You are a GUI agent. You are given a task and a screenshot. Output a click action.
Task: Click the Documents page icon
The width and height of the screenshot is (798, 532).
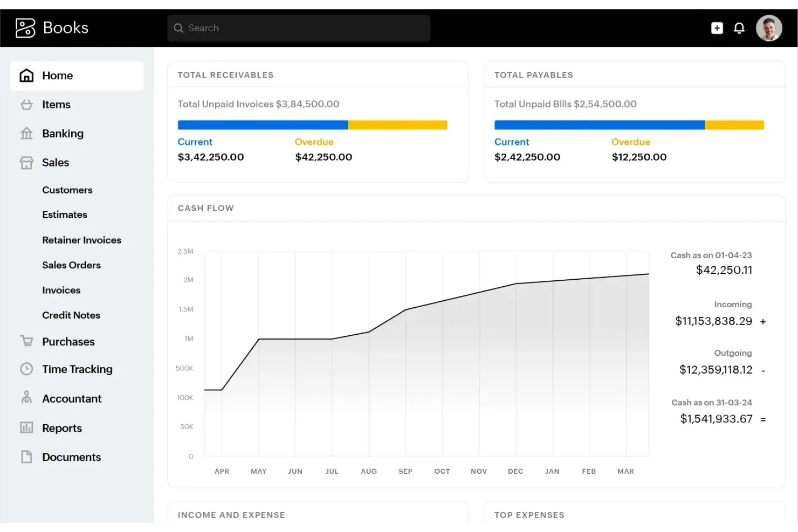point(26,457)
